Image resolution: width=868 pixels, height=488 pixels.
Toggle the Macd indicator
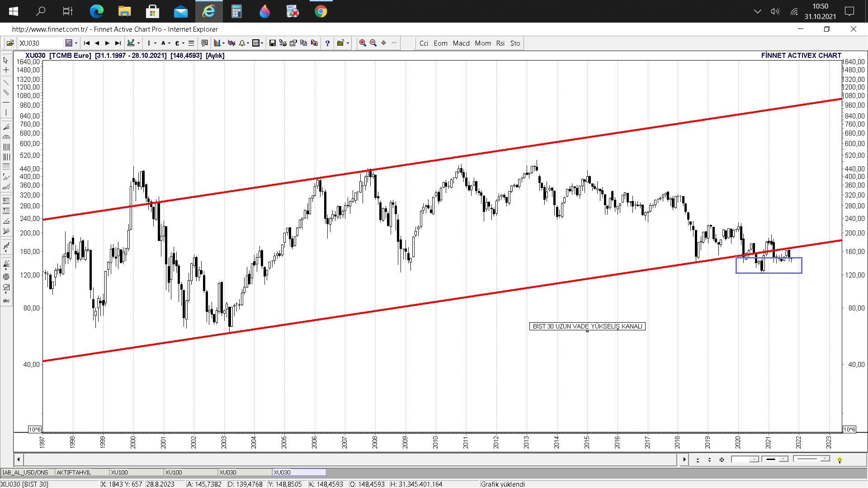click(461, 43)
